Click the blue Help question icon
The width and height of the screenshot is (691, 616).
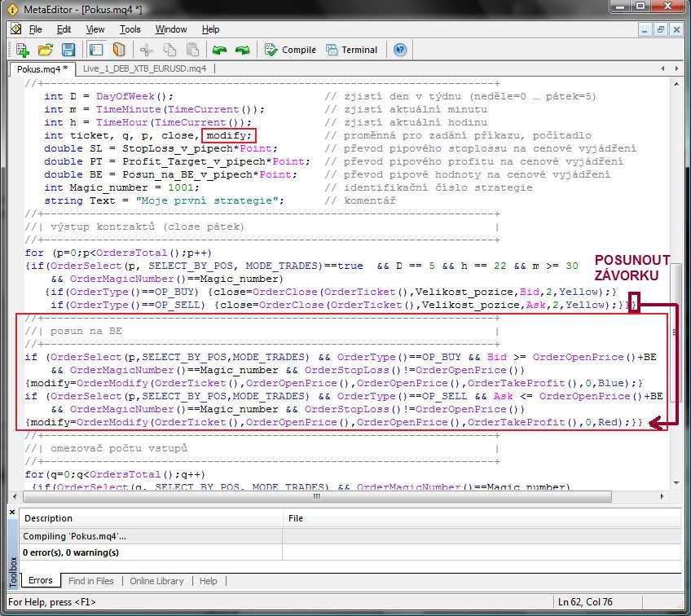[x=400, y=50]
